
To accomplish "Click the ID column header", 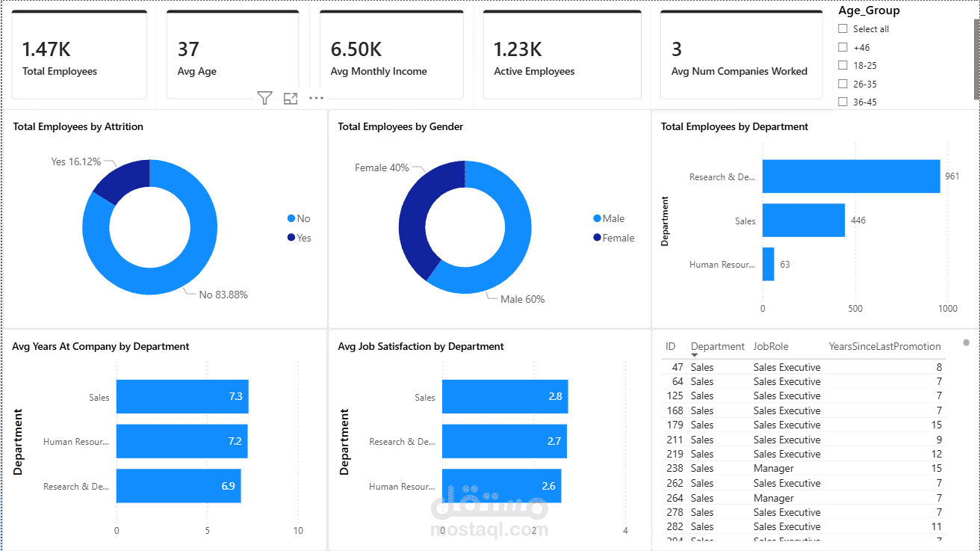I will [x=671, y=346].
